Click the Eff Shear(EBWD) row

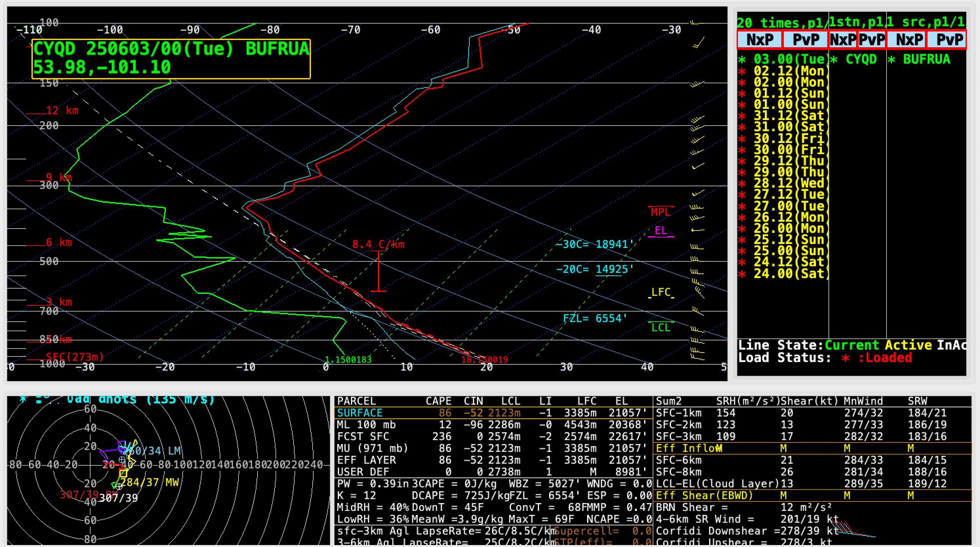pos(813,495)
